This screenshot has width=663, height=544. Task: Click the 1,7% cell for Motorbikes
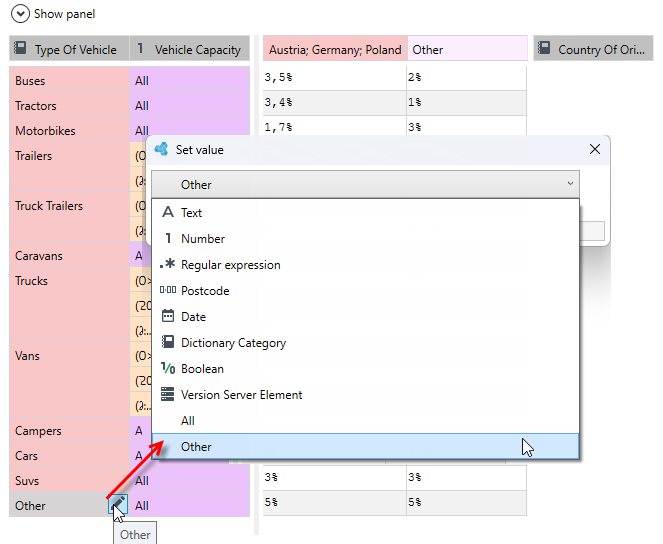pos(334,126)
